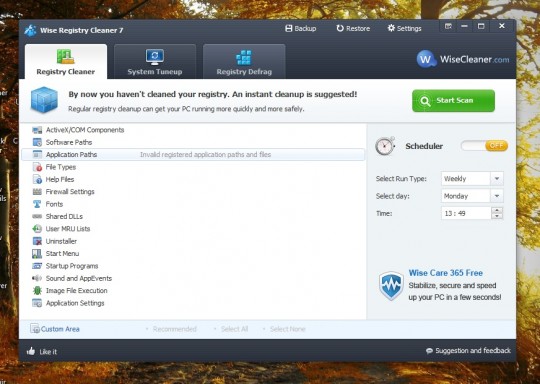Click the Custom Area icon
Screen dimensions: 540x384
point(34,329)
